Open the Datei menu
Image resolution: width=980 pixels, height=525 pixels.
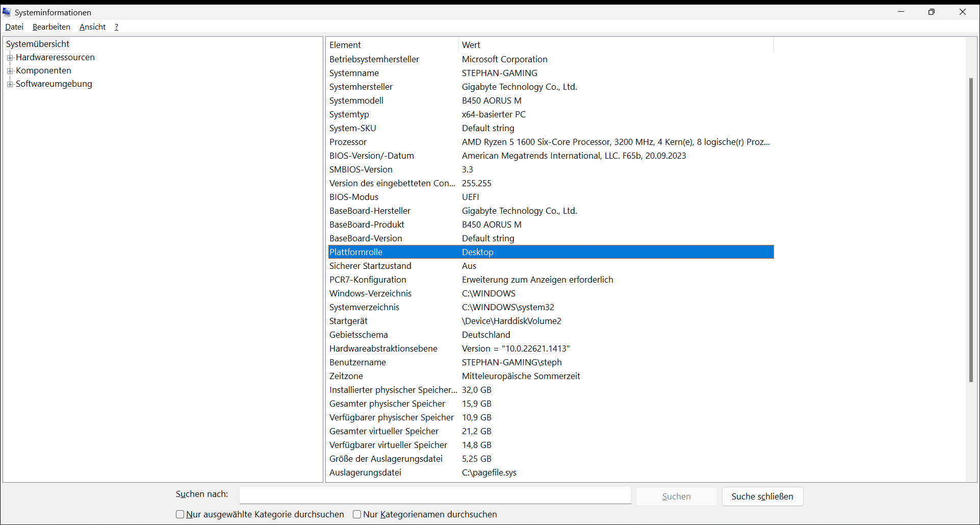[x=14, y=27]
